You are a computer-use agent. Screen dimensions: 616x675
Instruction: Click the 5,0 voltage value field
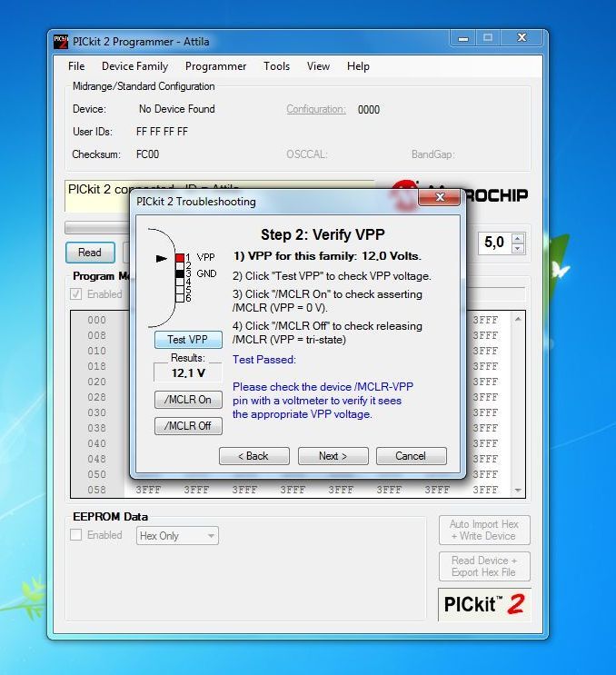[495, 243]
